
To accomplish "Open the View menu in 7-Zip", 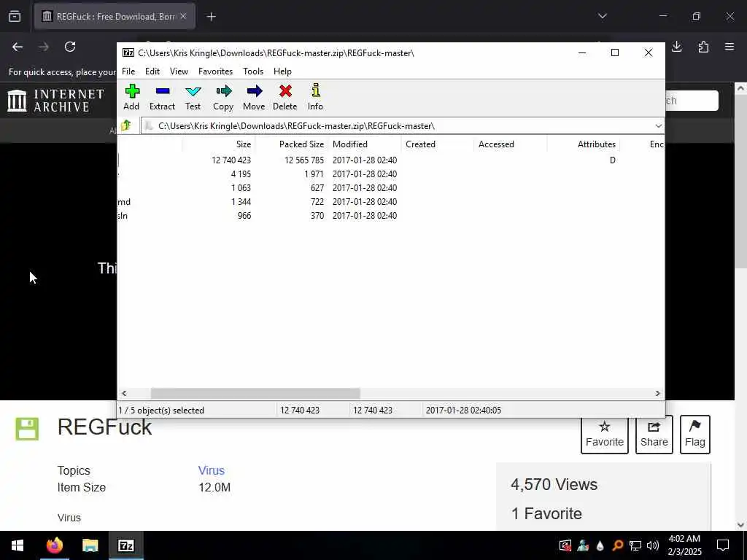I will click(179, 71).
